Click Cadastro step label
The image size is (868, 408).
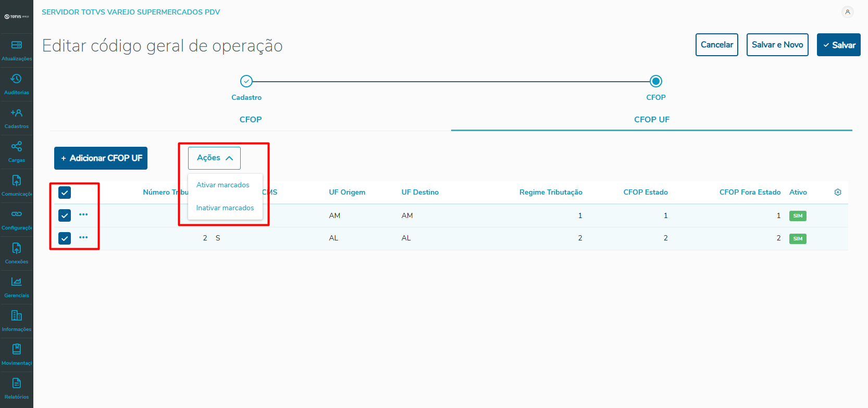click(x=246, y=97)
